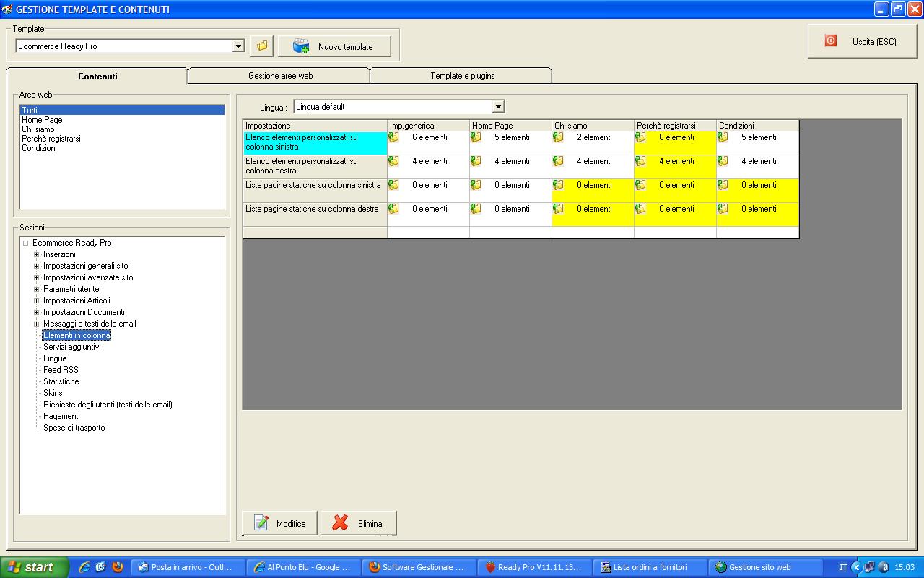924x578 pixels.
Task: Launch Internet Explorer from the quick launch bar
Action: click(84, 567)
